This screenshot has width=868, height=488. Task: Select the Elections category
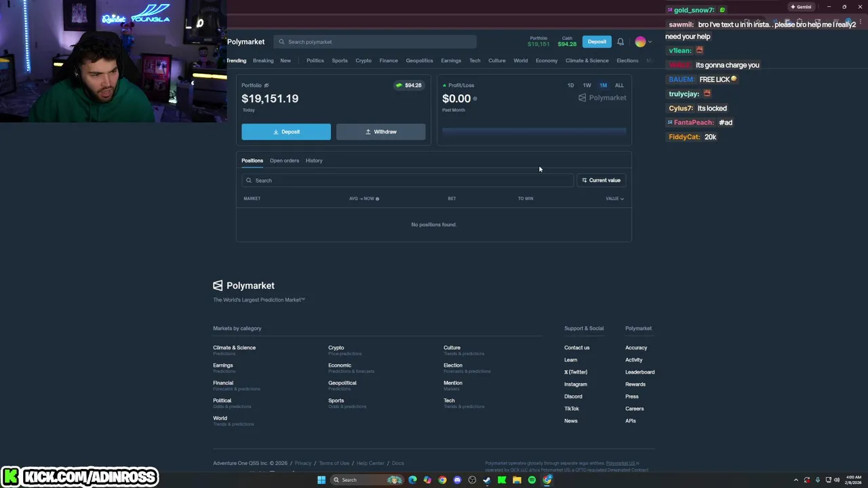click(x=627, y=60)
